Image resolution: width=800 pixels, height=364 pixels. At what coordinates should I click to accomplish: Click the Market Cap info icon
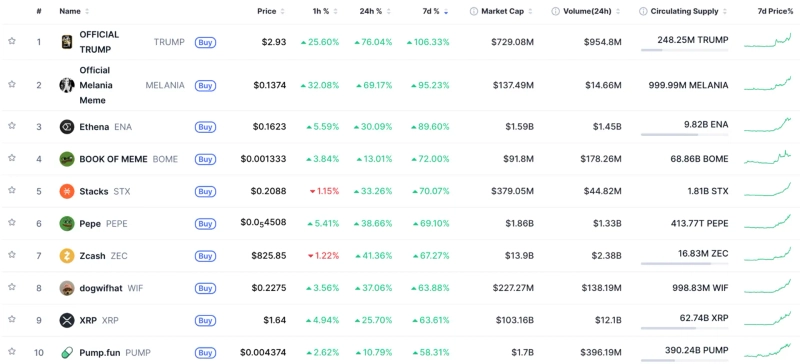(x=473, y=11)
